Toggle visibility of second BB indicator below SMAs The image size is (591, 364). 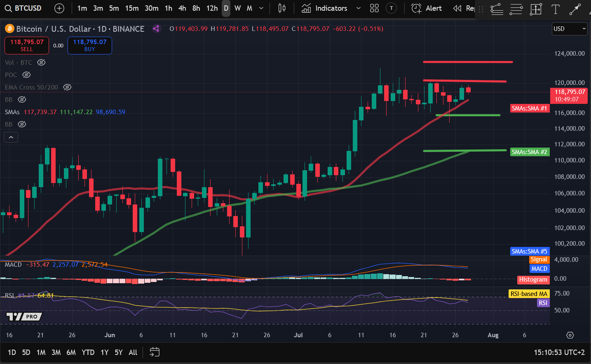point(22,124)
